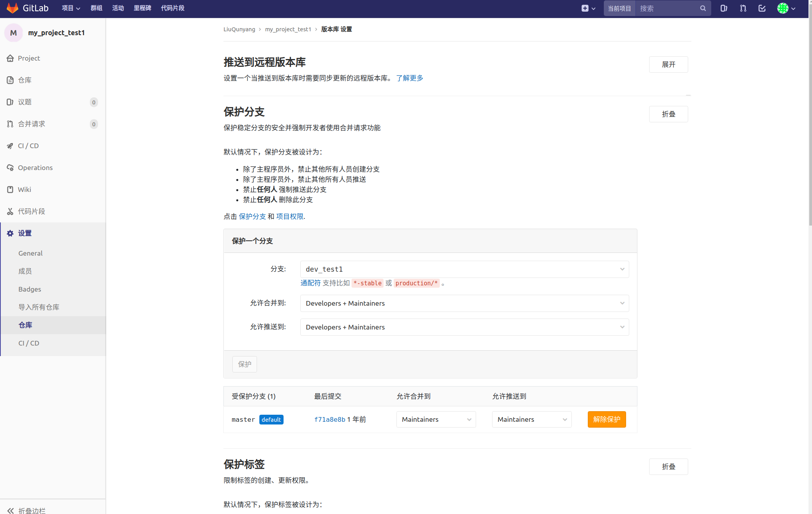Open the 允许合并到 dropdown
Image resolution: width=812 pixels, height=514 pixels.
click(x=464, y=303)
